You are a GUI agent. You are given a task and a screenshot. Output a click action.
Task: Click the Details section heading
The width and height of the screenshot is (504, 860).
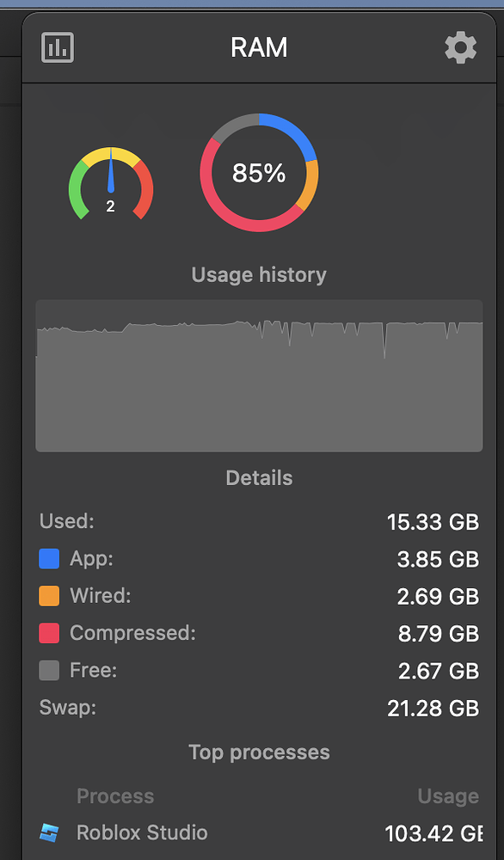click(x=259, y=477)
